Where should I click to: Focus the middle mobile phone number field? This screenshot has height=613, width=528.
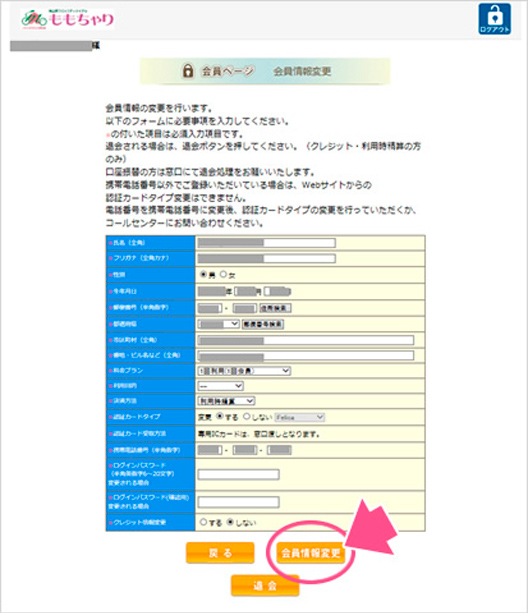(245, 450)
